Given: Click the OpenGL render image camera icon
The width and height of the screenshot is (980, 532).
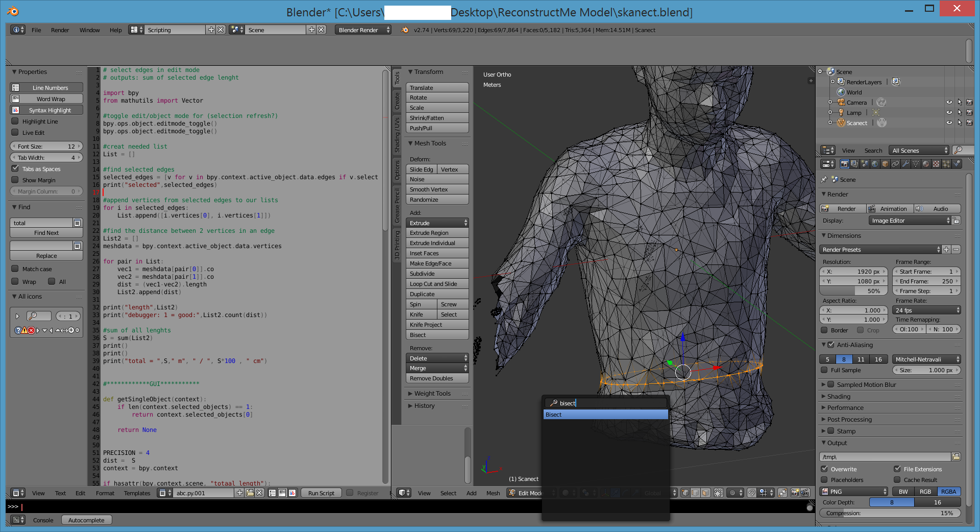Looking at the screenshot, I should pos(795,493).
